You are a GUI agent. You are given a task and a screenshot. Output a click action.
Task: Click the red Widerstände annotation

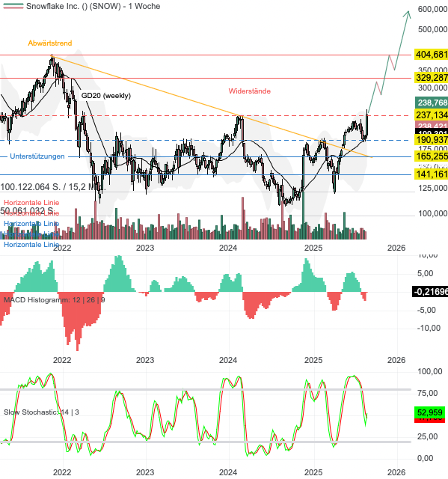250,91
